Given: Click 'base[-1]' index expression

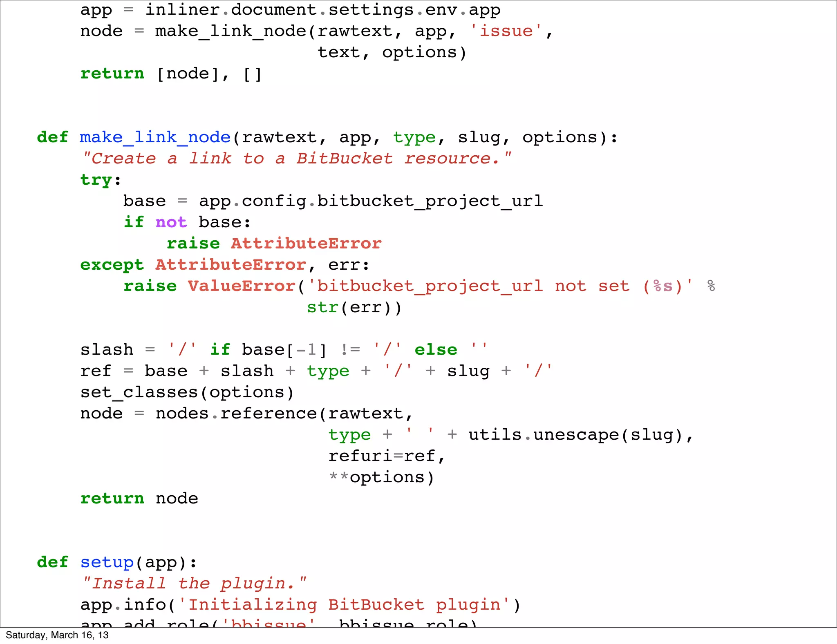Looking at the screenshot, I should (x=284, y=350).
